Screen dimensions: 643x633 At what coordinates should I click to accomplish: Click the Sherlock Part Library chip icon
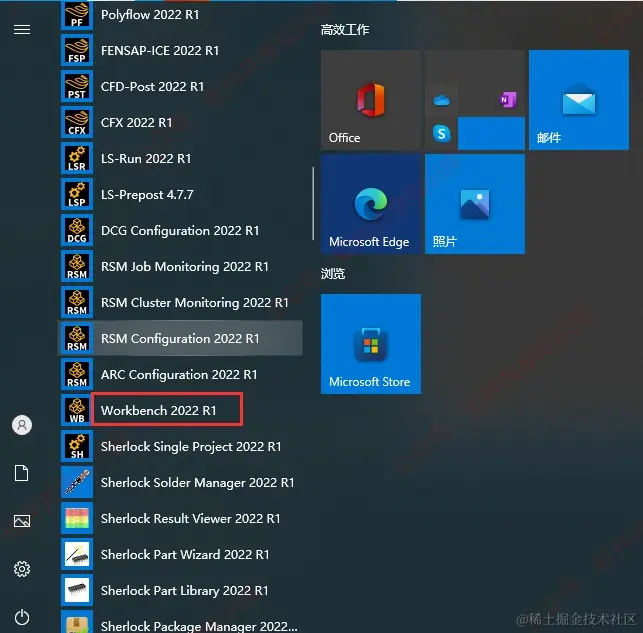[x=77, y=590]
